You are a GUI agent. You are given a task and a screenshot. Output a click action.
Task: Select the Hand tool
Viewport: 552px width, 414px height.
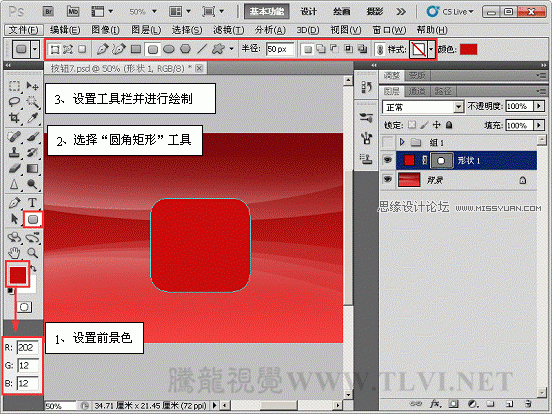[14, 252]
